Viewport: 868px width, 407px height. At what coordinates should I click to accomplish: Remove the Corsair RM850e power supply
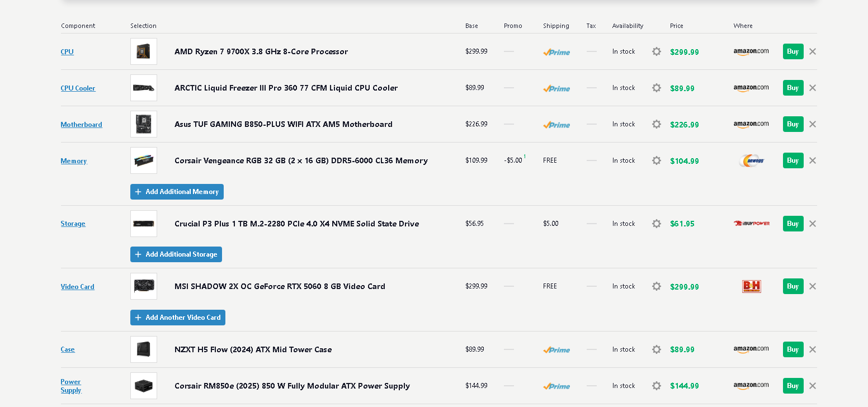[813, 386]
